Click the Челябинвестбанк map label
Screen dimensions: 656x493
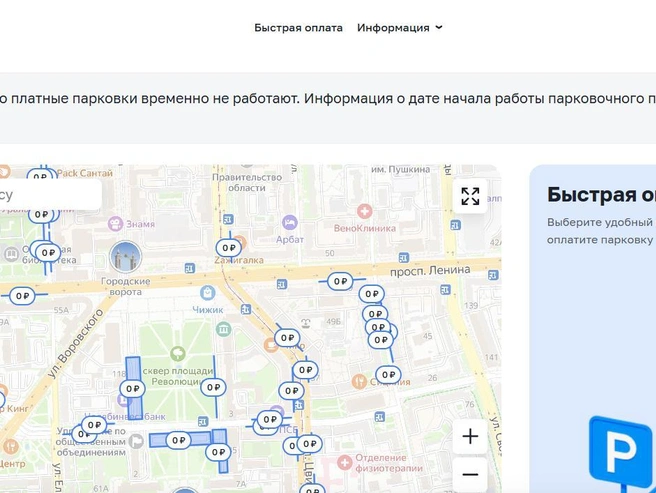(125, 417)
